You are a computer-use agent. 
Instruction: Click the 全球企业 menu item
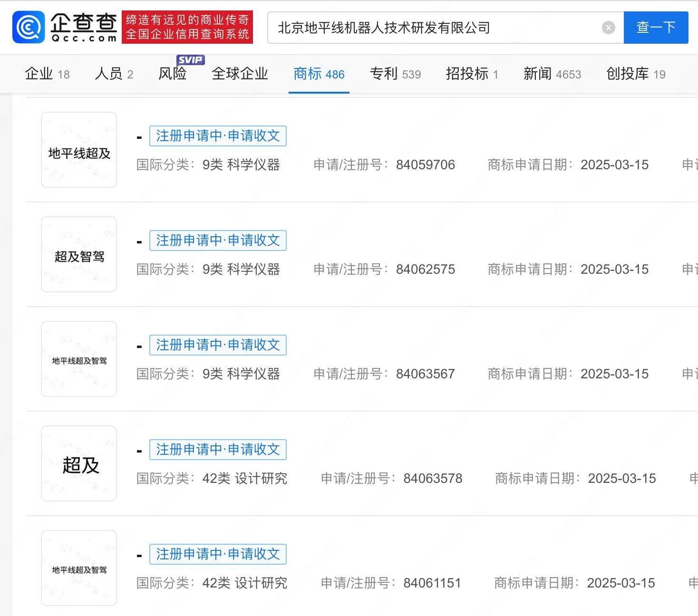tap(239, 74)
